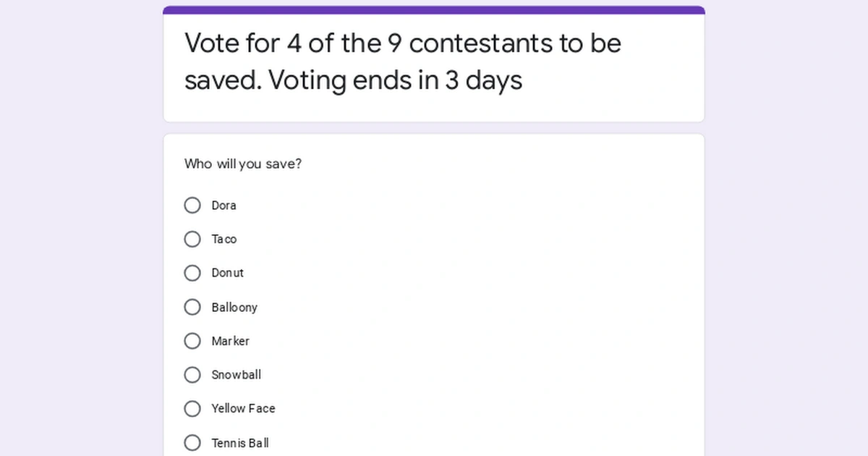Screen dimensions: 868x456
Task: Click the Marker option label text
Action: coord(231,340)
